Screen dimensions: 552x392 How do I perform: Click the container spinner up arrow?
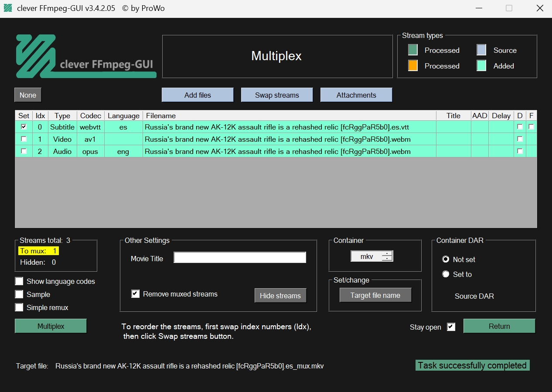coord(387,254)
